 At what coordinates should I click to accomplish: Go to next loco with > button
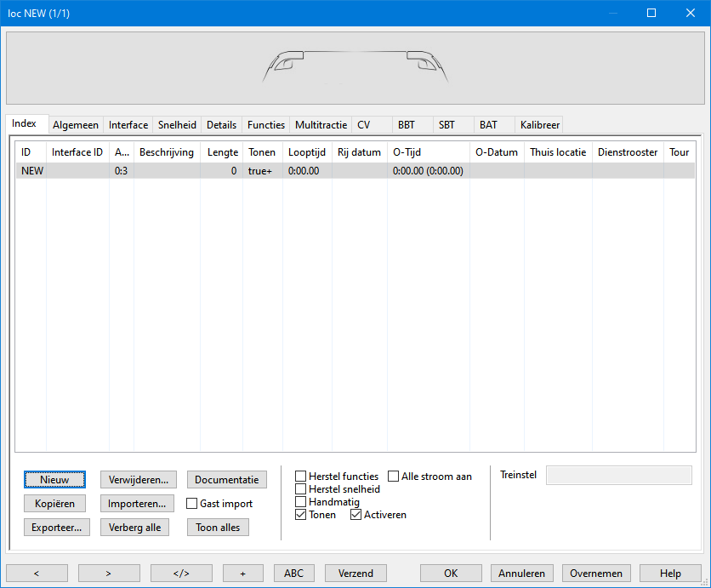[x=109, y=573]
